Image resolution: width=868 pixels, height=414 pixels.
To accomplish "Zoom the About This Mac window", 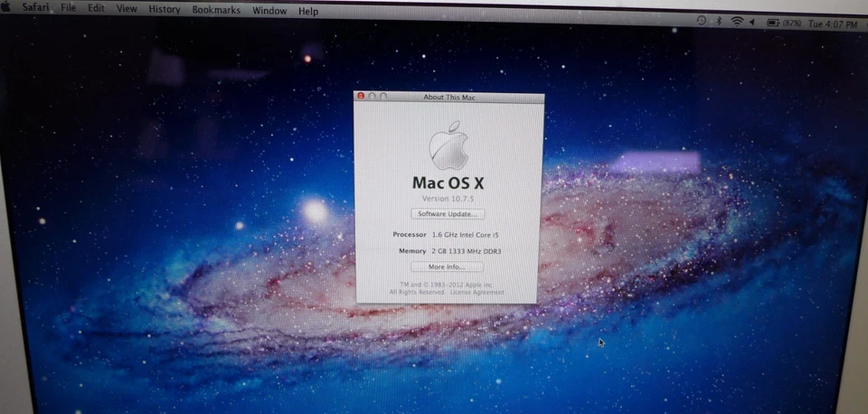I will pos(383,97).
